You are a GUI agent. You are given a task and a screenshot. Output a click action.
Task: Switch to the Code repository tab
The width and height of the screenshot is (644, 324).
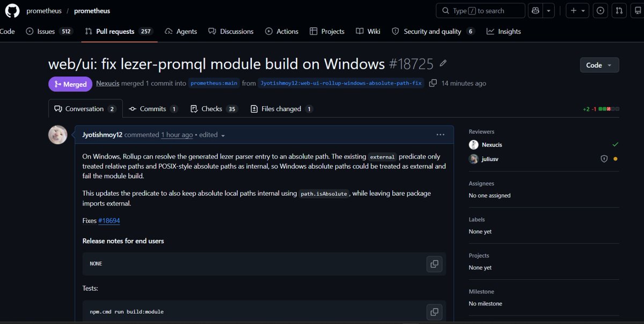click(x=8, y=32)
